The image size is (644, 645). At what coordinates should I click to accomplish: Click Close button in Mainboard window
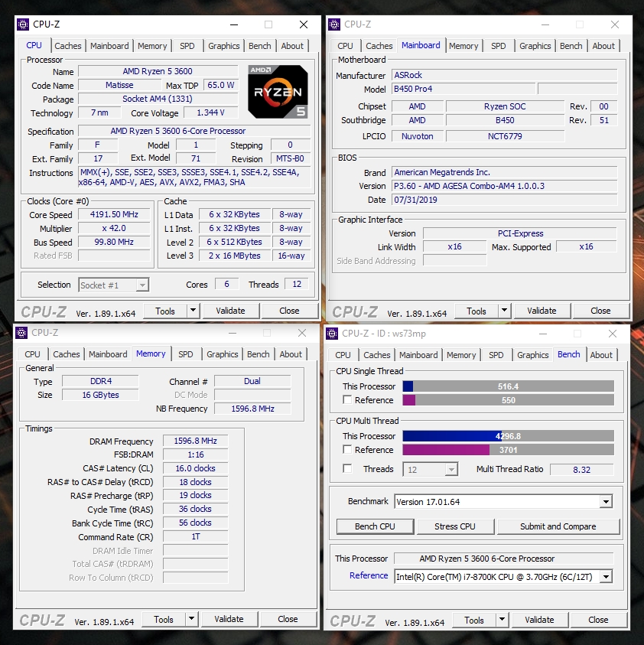click(x=601, y=311)
